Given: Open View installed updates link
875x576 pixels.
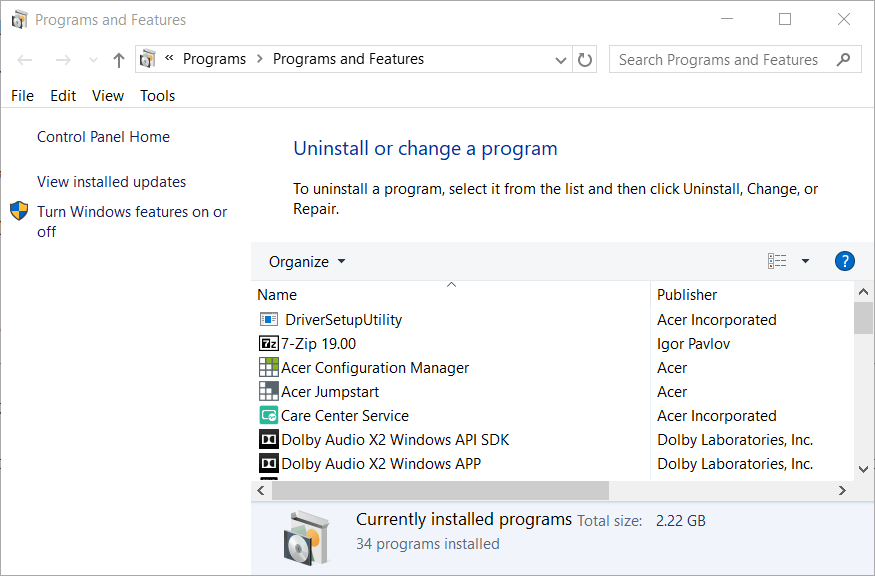Looking at the screenshot, I should click(x=112, y=182).
